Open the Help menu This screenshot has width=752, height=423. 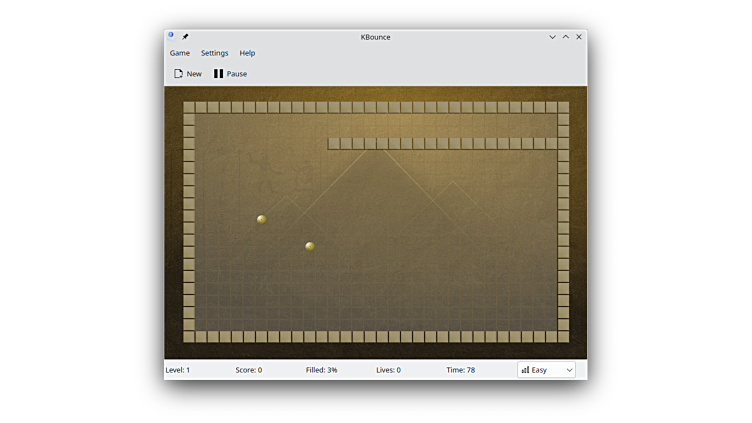click(x=247, y=53)
